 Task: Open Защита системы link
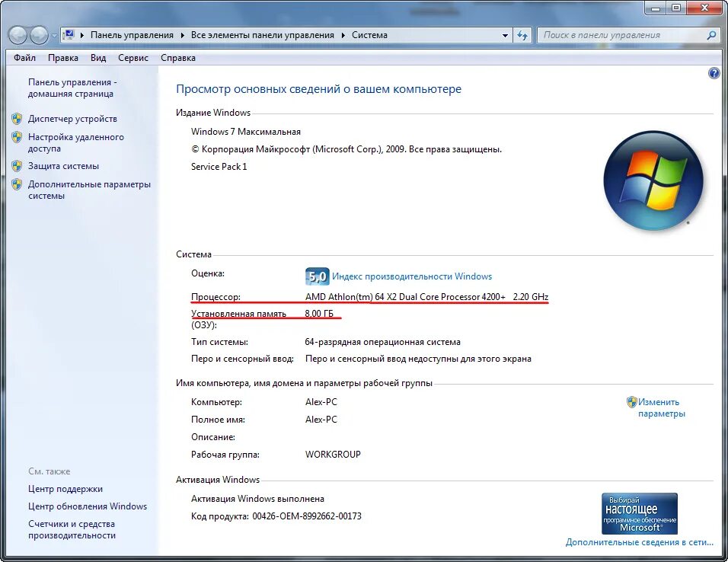click(64, 166)
